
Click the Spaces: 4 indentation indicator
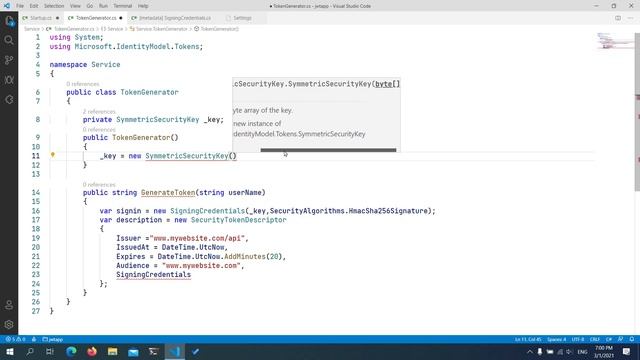(x=557, y=339)
